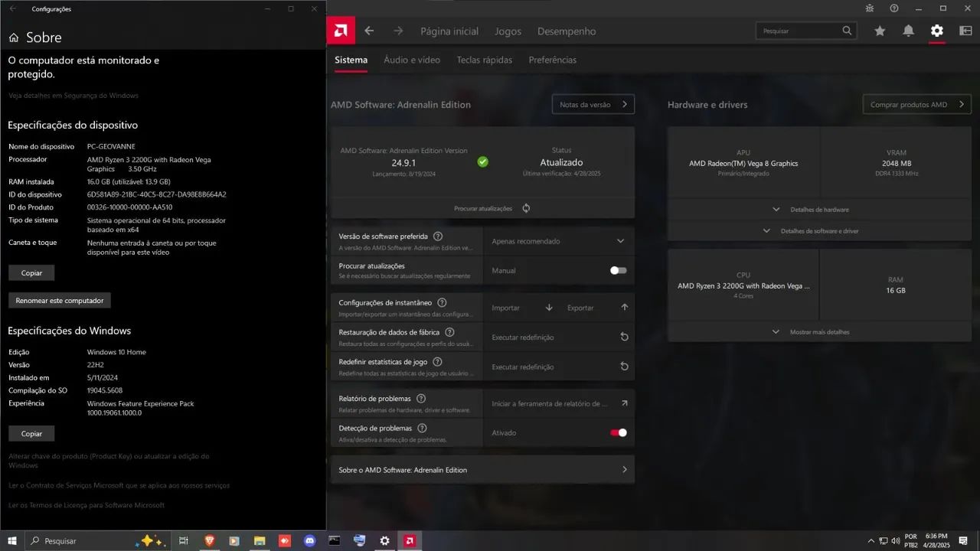Click the back arrow in Configurações window

[x=12, y=8]
